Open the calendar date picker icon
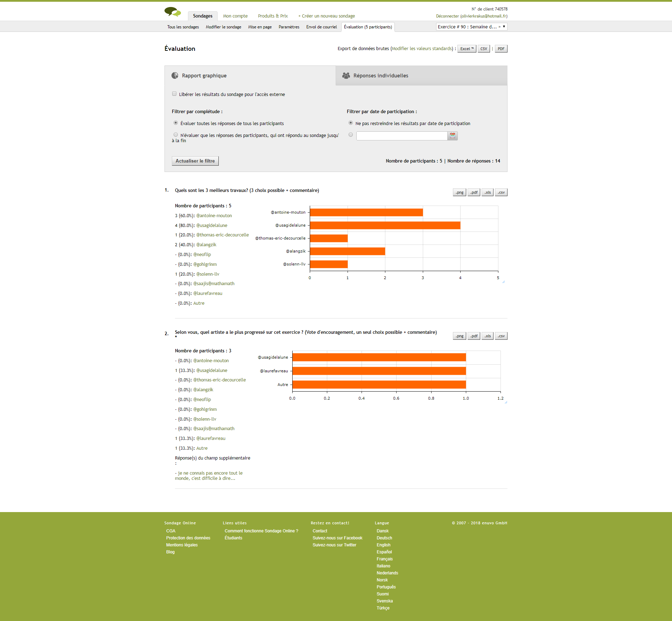 (x=453, y=136)
